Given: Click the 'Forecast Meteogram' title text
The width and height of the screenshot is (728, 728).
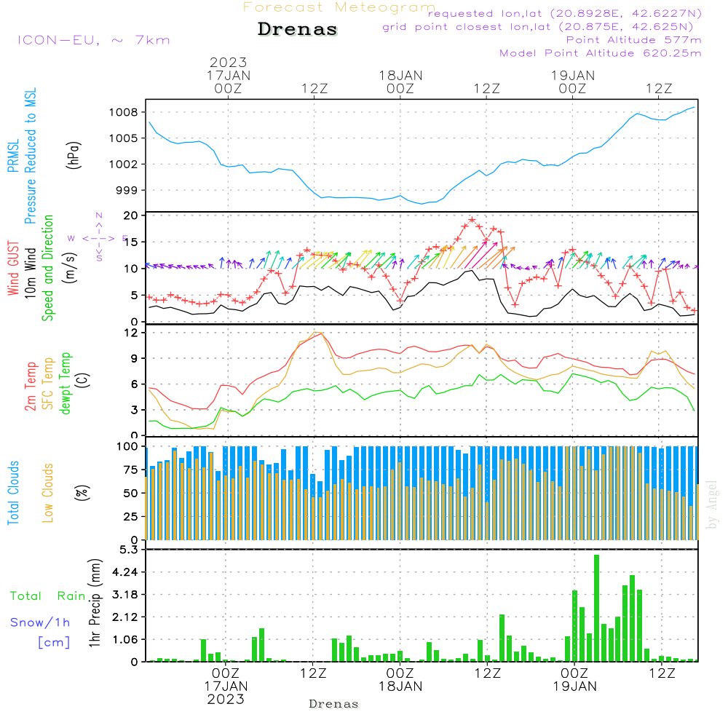Looking at the screenshot, I should (x=339, y=7).
